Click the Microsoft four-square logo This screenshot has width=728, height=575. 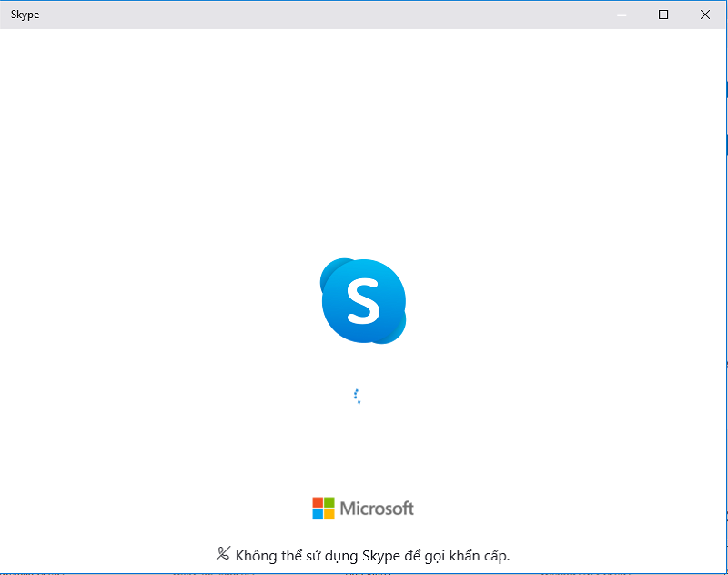323,507
